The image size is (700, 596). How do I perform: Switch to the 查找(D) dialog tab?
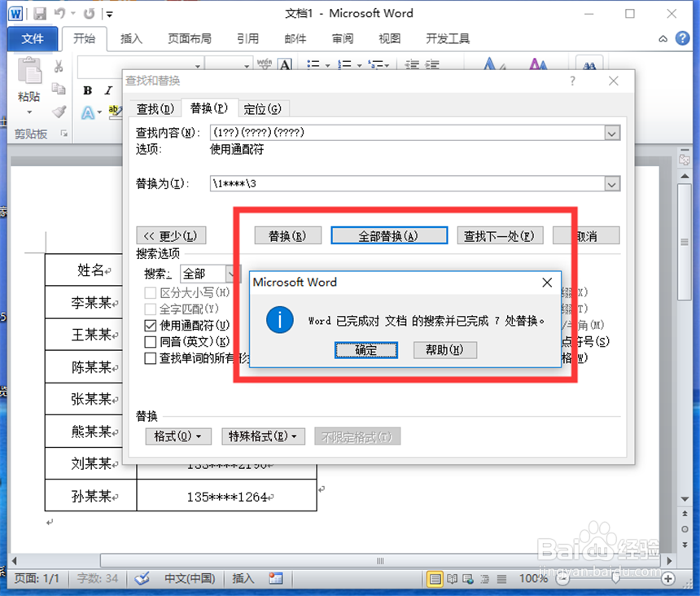[155, 109]
